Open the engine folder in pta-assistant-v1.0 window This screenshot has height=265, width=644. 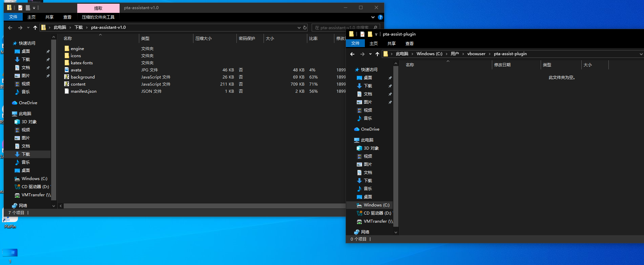[77, 49]
